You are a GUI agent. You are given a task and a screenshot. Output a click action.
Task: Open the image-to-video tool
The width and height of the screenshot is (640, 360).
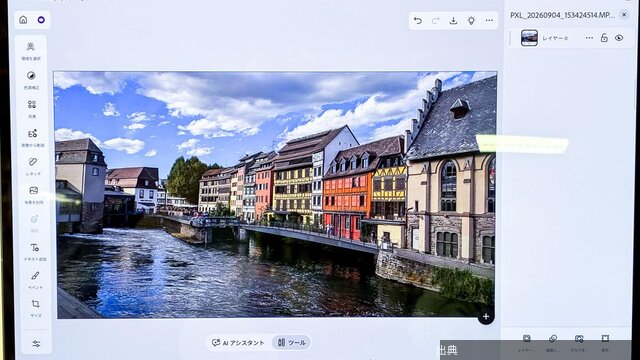tap(32, 137)
